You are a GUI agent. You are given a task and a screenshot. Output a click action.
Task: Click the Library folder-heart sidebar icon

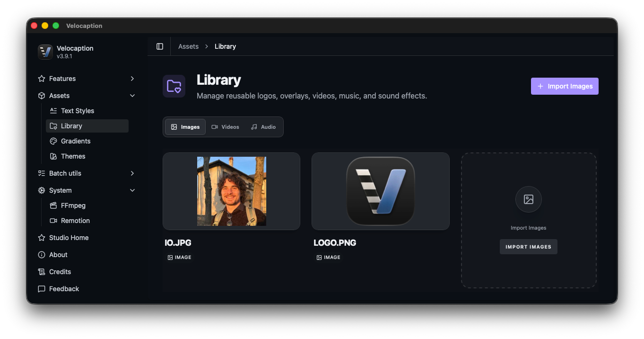point(53,126)
